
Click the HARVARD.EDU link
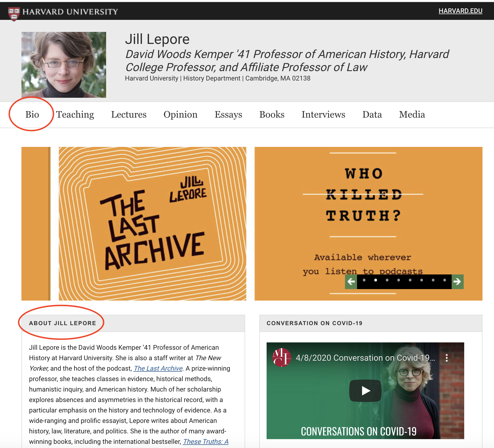coord(460,11)
